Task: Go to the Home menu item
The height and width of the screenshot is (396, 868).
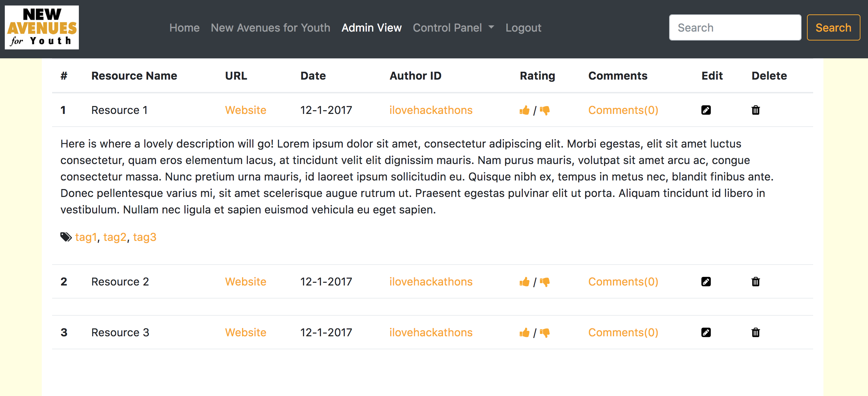Action: [x=184, y=28]
